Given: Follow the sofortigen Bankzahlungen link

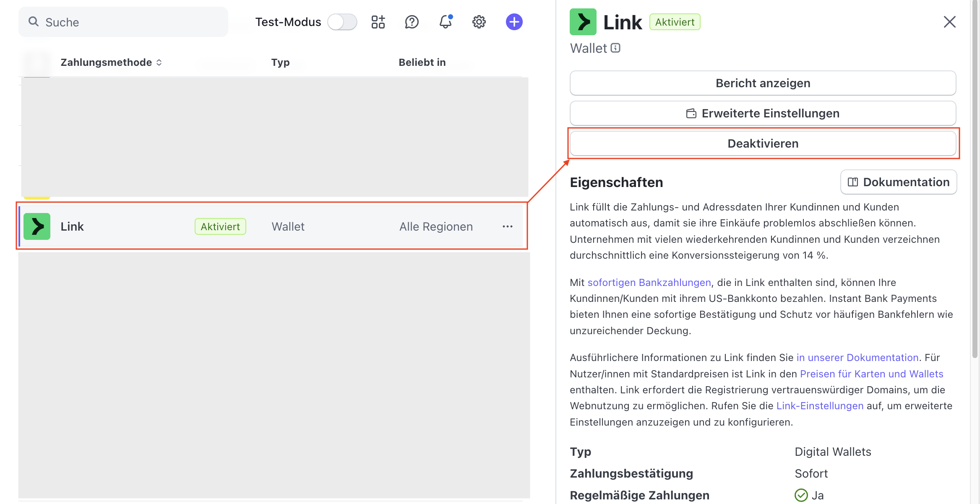Looking at the screenshot, I should click(x=649, y=283).
